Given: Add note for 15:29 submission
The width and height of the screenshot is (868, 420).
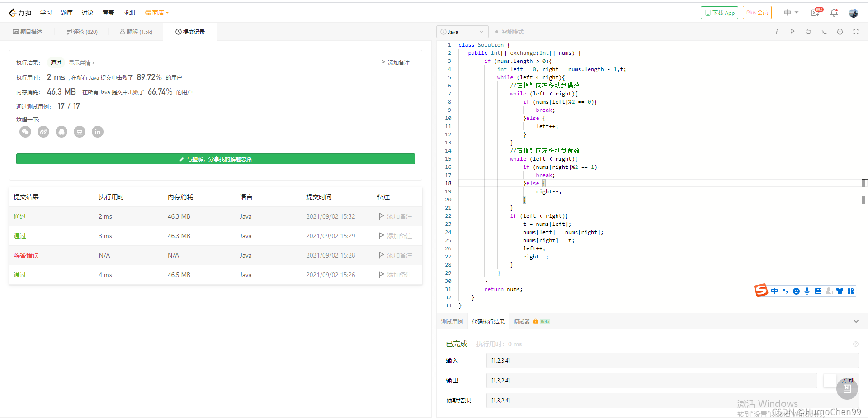Looking at the screenshot, I should (x=396, y=236).
